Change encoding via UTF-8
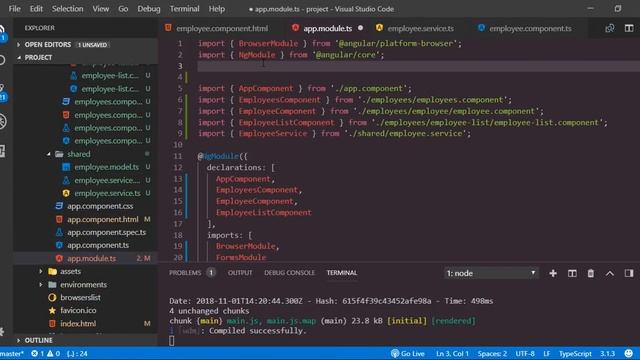Viewport: 640px width, 360px height. point(525,353)
